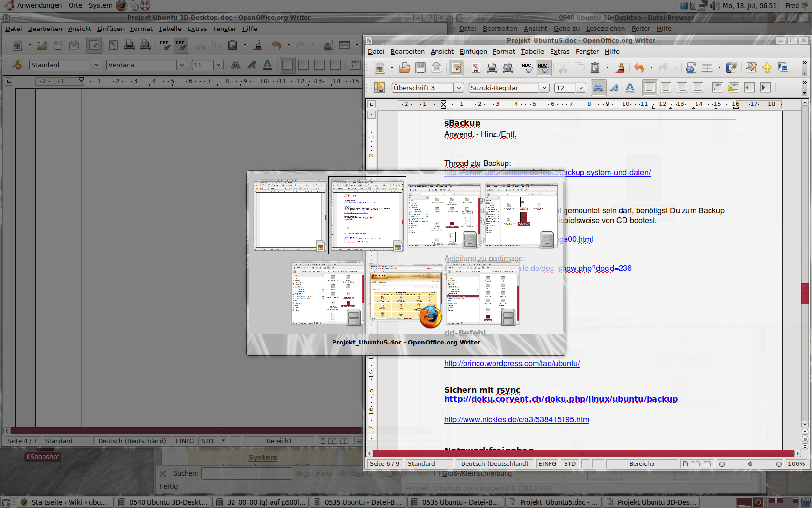The height and width of the screenshot is (508, 812).
Task: Insert hyperlink via globe icon in Projekt_Ubuntu5.doc
Action: click(x=691, y=68)
